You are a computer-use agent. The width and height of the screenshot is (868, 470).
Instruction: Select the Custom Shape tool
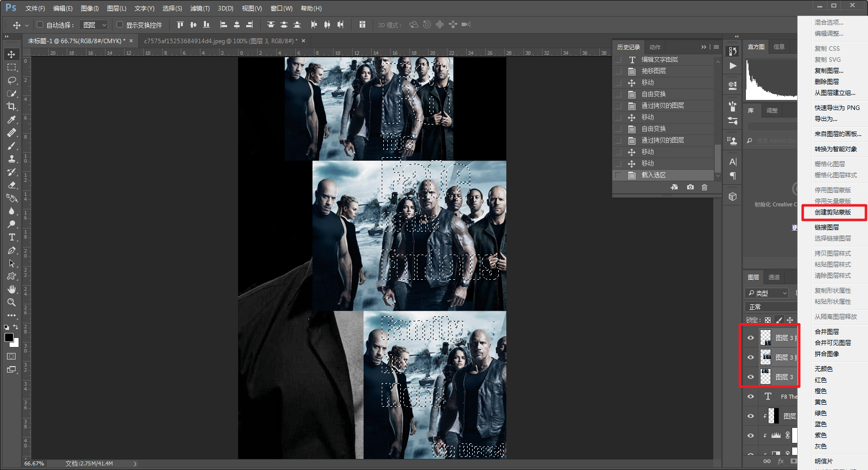click(x=11, y=276)
